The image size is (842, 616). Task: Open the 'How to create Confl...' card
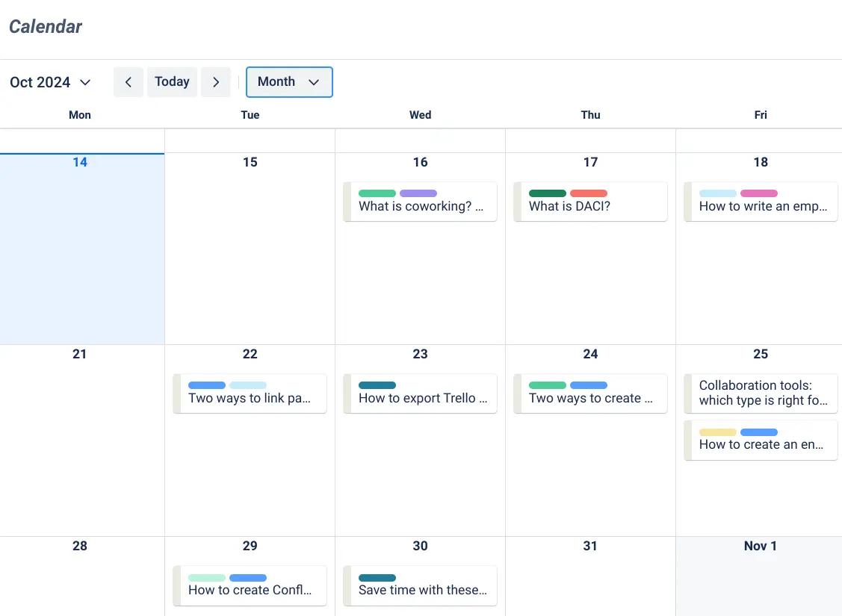point(250,585)
